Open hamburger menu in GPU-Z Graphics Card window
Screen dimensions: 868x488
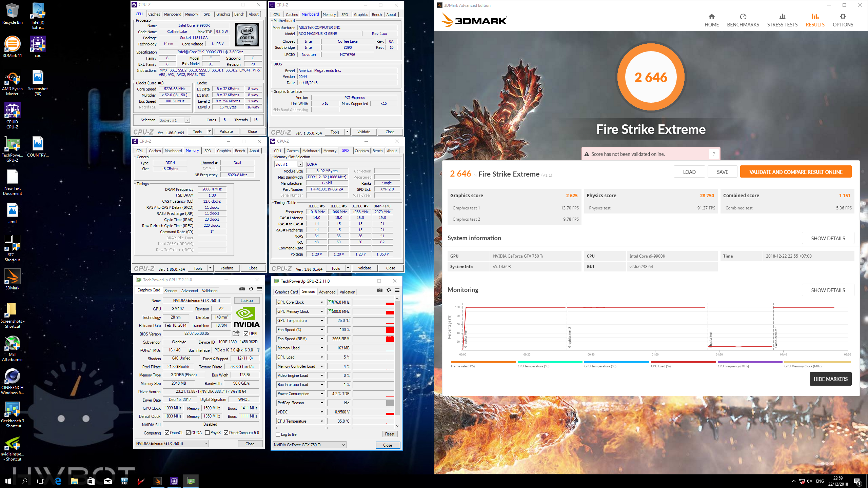tap(259, 289)
